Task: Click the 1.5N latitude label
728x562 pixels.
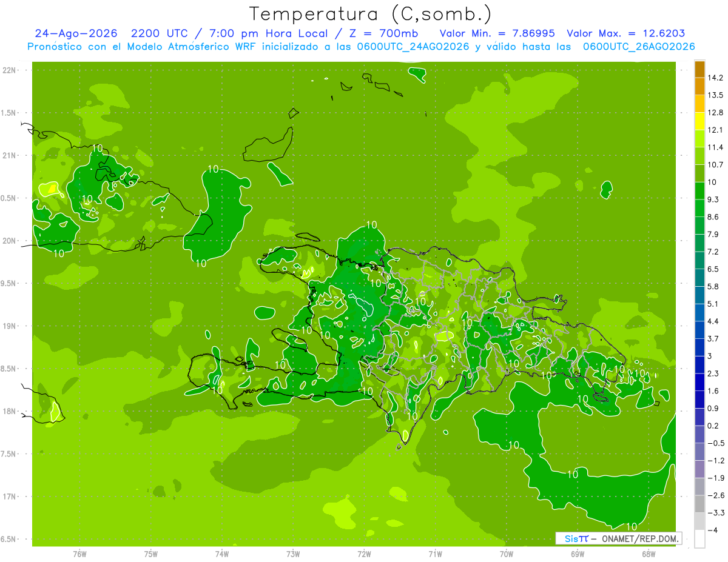Action: pyautogui.click(x=8, y=113)
